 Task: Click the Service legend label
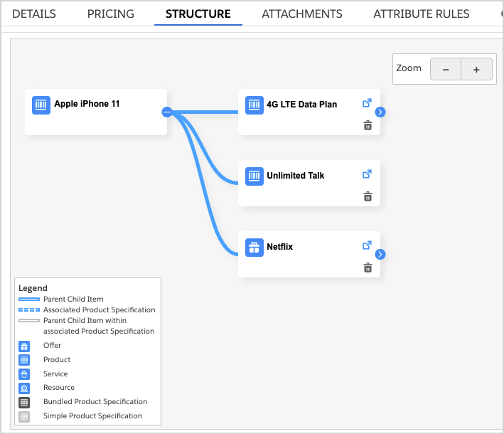(x=55, y=374)
